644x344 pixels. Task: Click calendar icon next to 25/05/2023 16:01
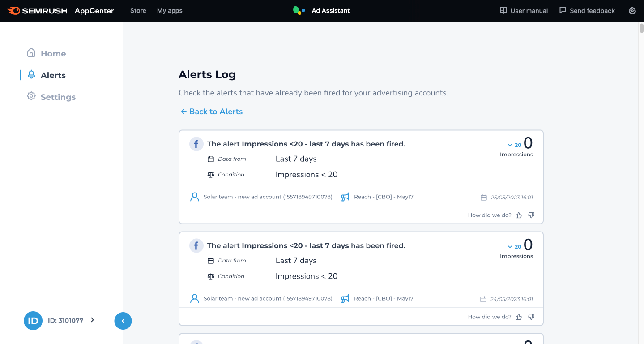tap(483, 198)
